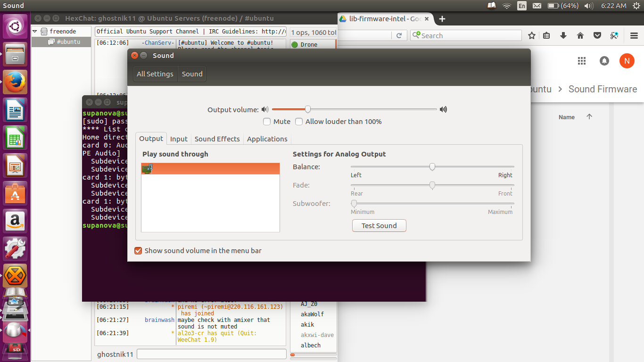644x362 pixels.
Task: Click the loud speaker icon beside output volume
Action: coord(443,109)
